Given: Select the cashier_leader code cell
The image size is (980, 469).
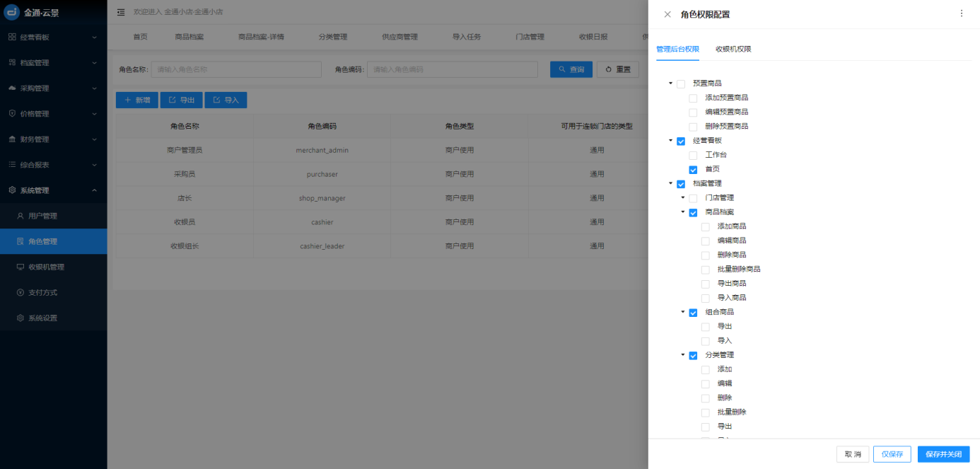Looking at the screenshot, I should (x=322, y=246).
